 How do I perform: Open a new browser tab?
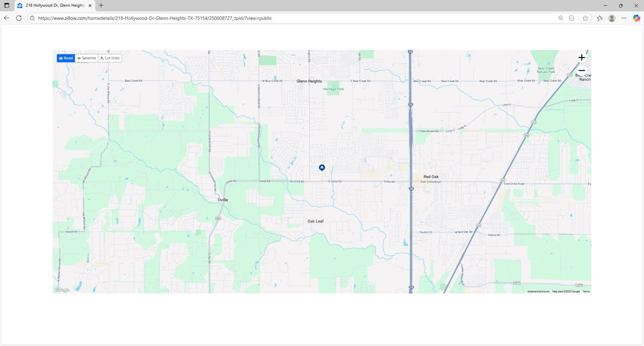[x=101, y=5]
